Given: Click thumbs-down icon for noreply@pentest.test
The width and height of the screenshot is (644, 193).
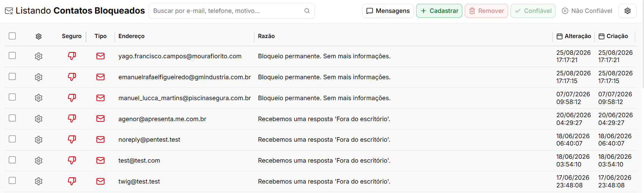Looking at the screenshot, I should tap(72, 140).
